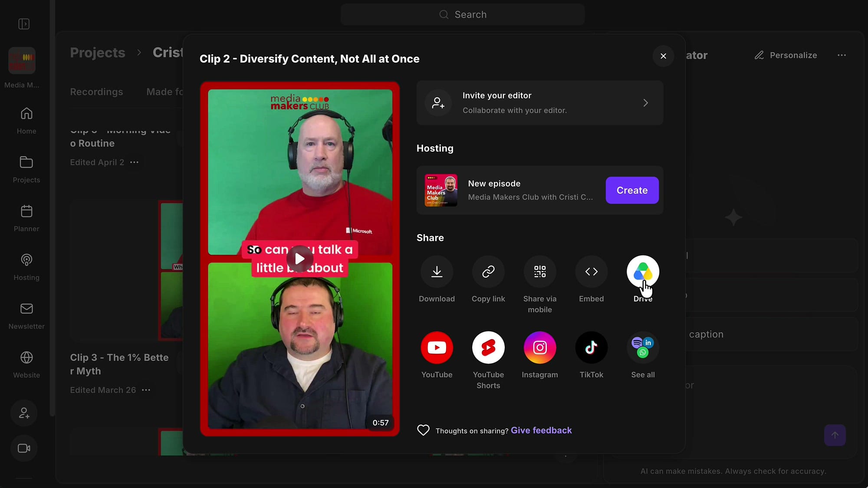Open the Media Makers Club episode thumbnail
Viewport: 868px width, 488px height.
pyautogui.click(x=441, y=190)
